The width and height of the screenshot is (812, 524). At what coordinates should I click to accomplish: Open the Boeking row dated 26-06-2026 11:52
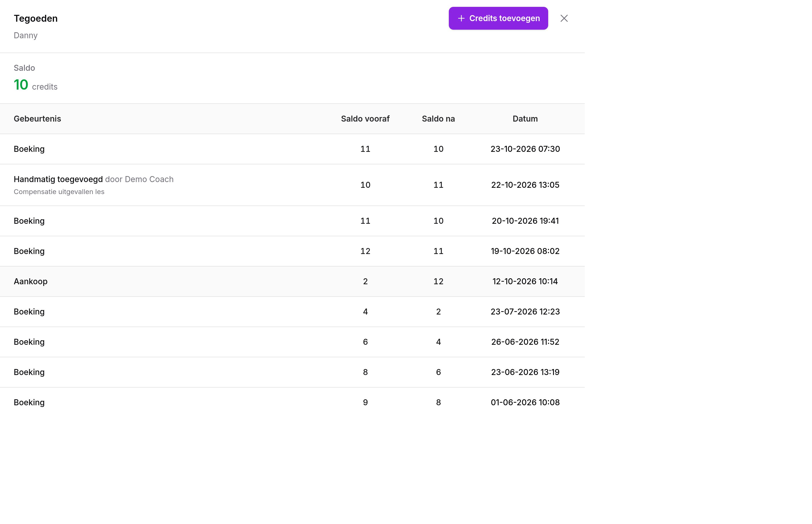[x=292, y=342]
